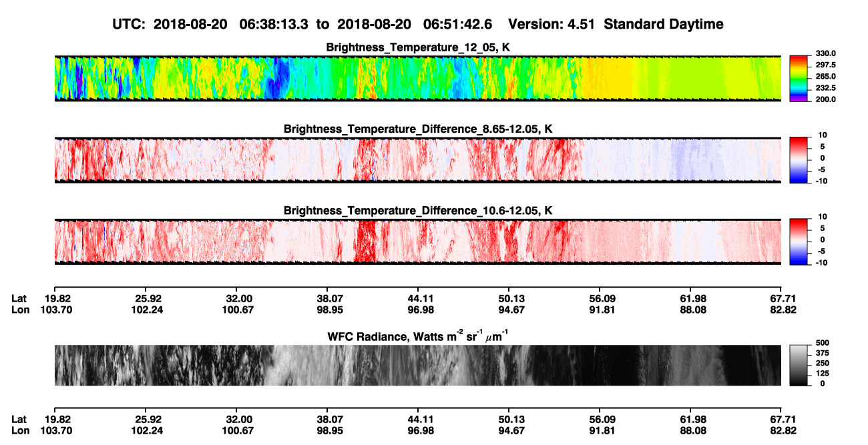Click longitude 103.70 beneath the WFC Radiance strip
The height and width of the screenshot is (445, 868).
point(55,430)
